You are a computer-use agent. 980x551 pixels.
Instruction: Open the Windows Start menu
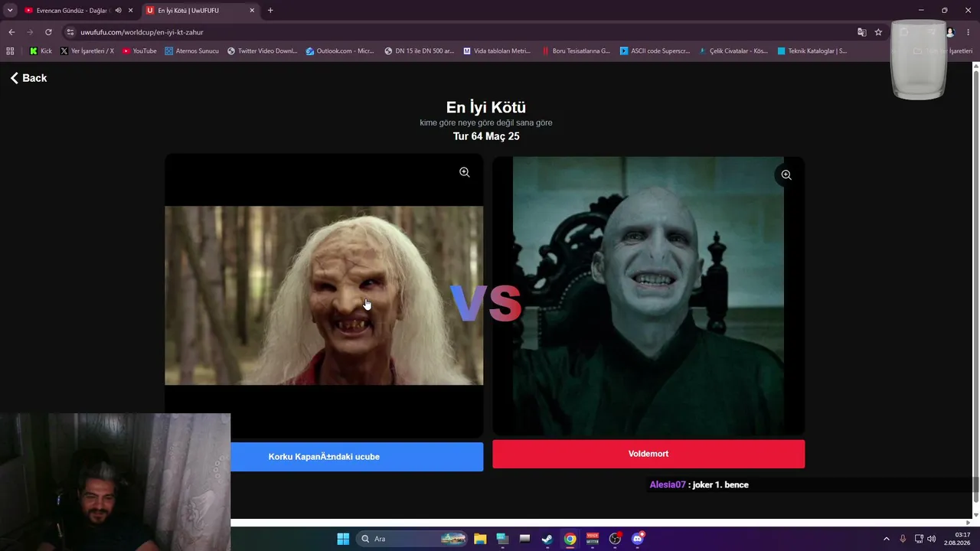(x=343, y=539)
